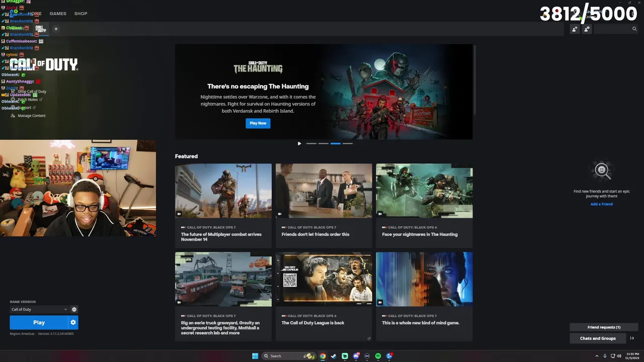Click the download icon beside Manage Content

(x=13, y=116)
